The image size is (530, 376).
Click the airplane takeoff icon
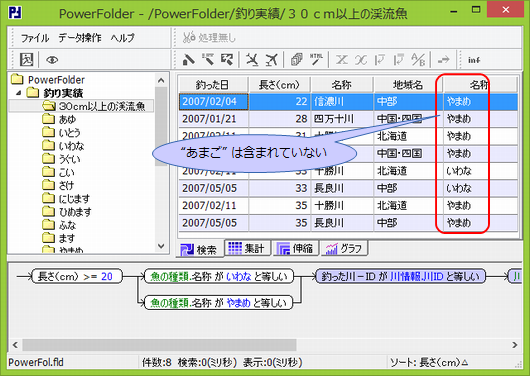pyautogui.click(x=271, y=60)
